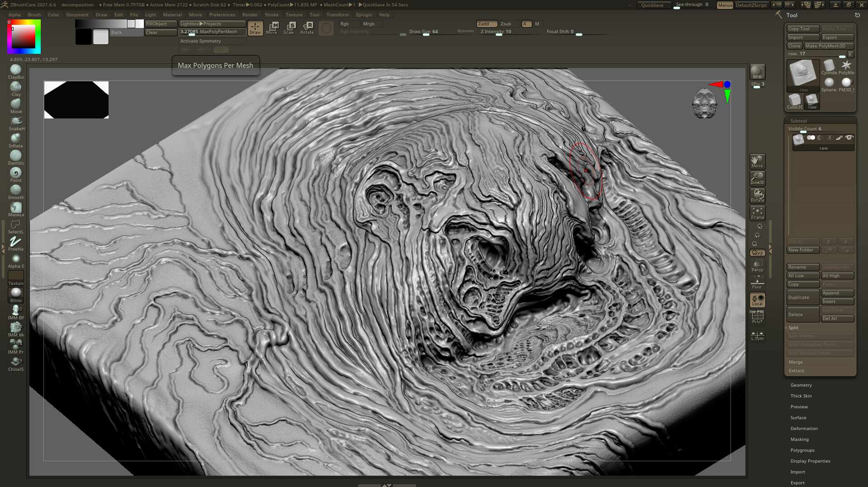Pick the Smooth brush

click(x=16, y=190)
